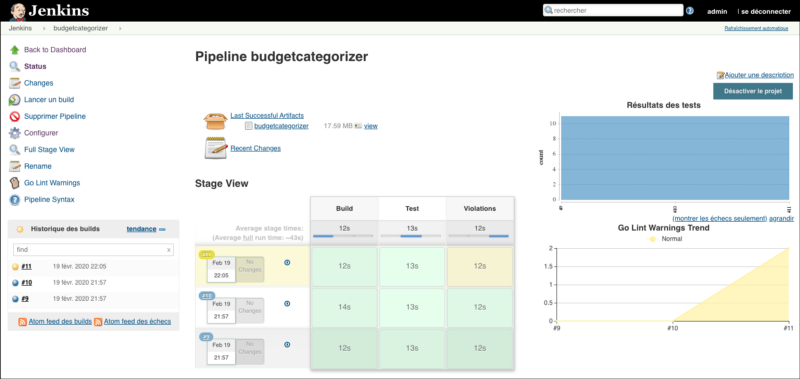The width and height of the screenshot is (800, 379).
Task: Open the Changes page link
Action: click(x=39, y=83)
